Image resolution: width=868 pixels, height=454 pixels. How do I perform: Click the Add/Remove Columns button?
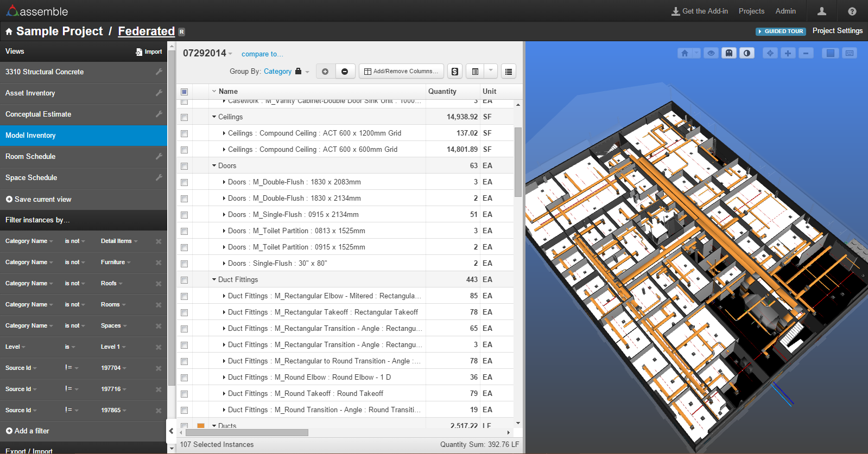[x=401, y=71]
